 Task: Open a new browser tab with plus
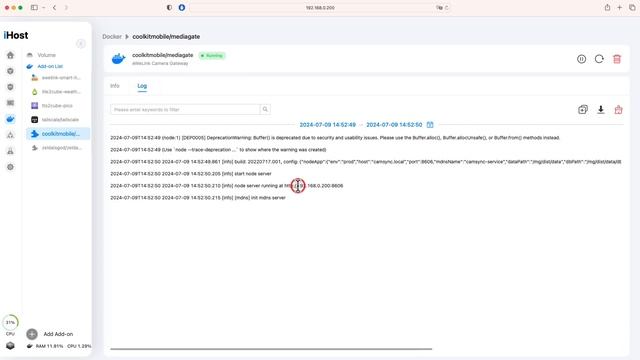620,7
